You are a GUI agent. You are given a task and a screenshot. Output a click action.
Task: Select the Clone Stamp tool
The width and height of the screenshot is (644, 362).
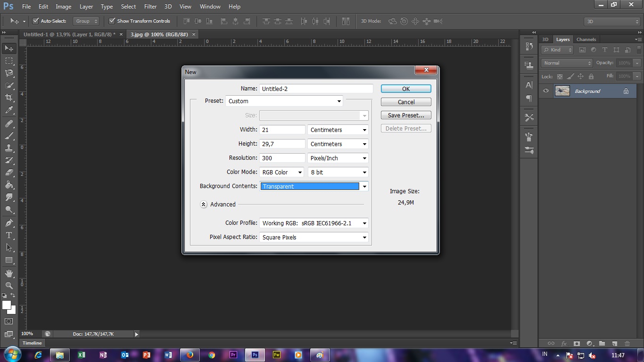coord(9,148)
